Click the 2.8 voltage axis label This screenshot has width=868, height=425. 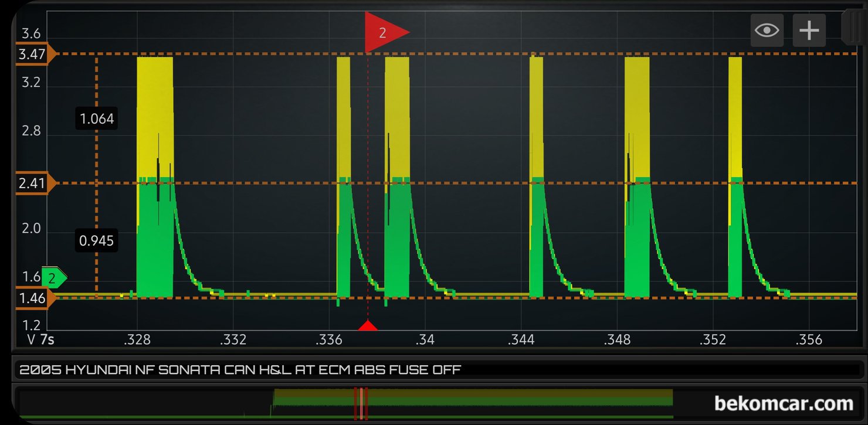[30, 131]
